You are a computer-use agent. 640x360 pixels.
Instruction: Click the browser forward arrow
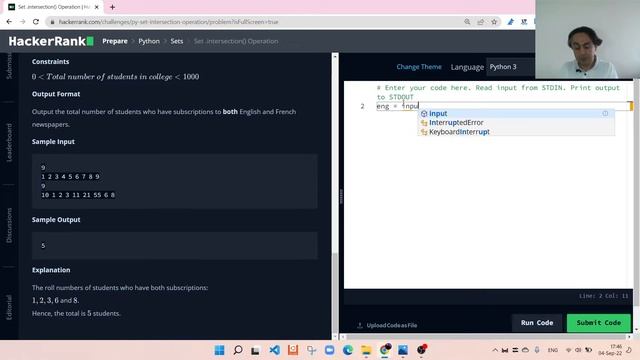click(22, 22)
